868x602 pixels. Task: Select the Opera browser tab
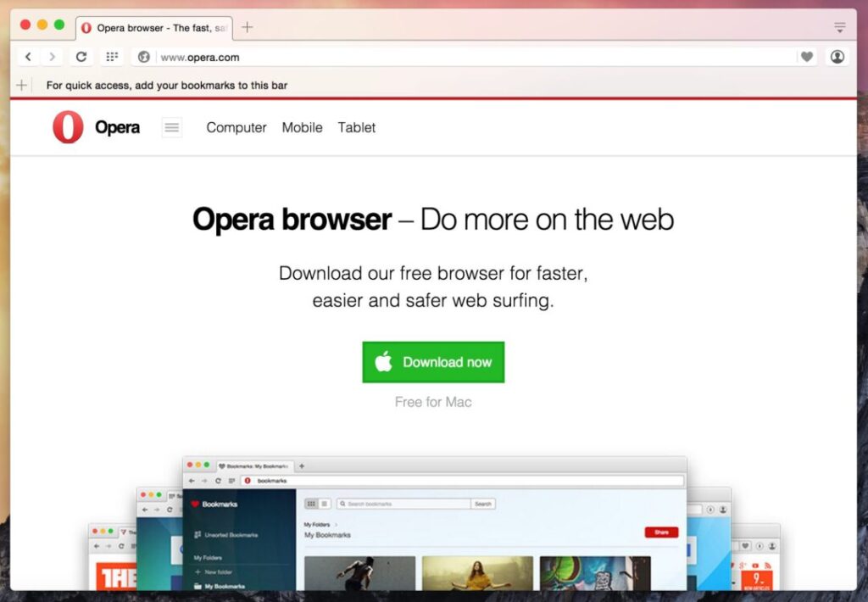154,28
